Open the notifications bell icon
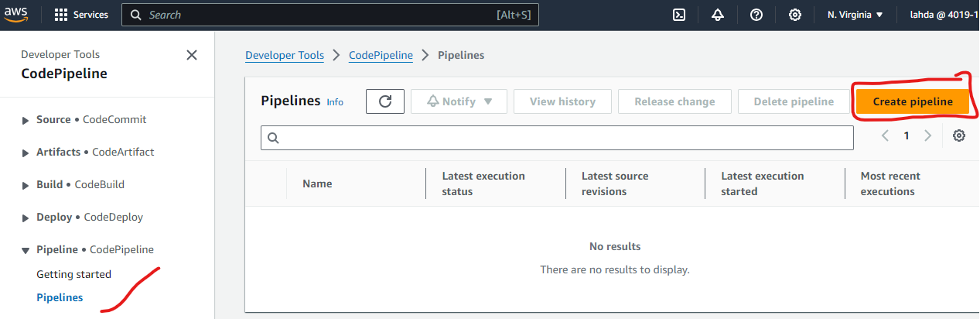This screenshot has width=980, height=319. pos(718,15)
